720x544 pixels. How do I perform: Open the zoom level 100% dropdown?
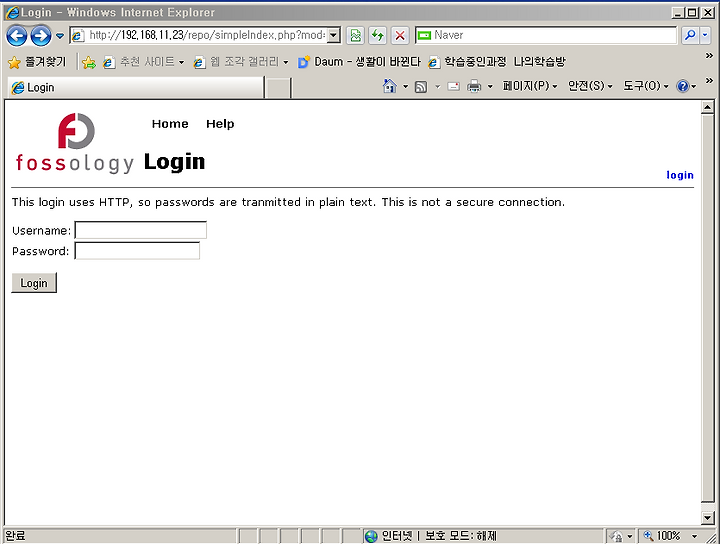tap(694, 536)
